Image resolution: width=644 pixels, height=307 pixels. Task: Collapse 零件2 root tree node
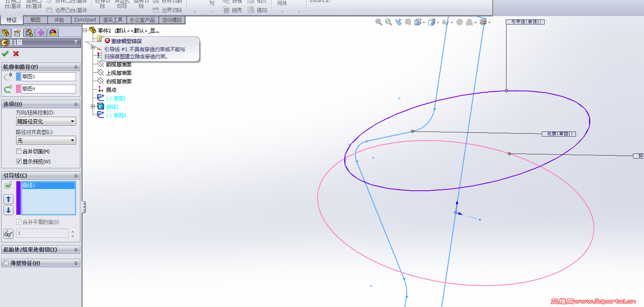(x=85, y=30)
